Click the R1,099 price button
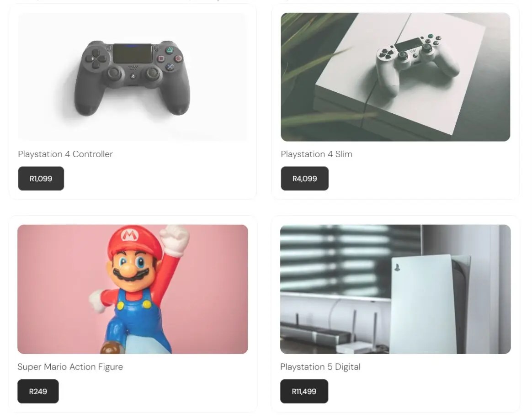532x418 pixels. click(x=41, y=178)
